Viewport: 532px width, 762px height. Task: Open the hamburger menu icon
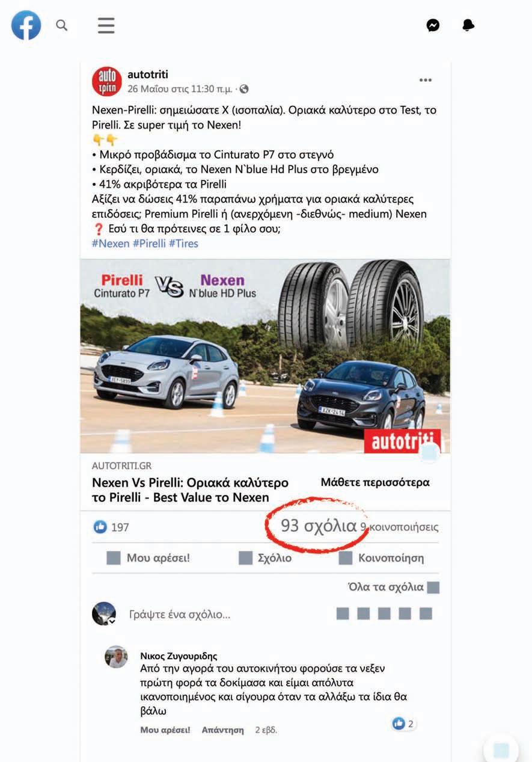106,25
